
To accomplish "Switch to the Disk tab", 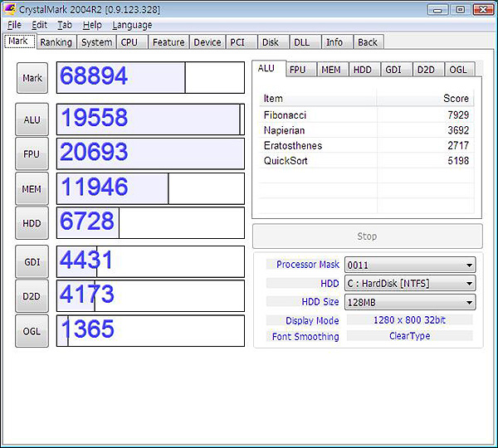I will point(273,42).
